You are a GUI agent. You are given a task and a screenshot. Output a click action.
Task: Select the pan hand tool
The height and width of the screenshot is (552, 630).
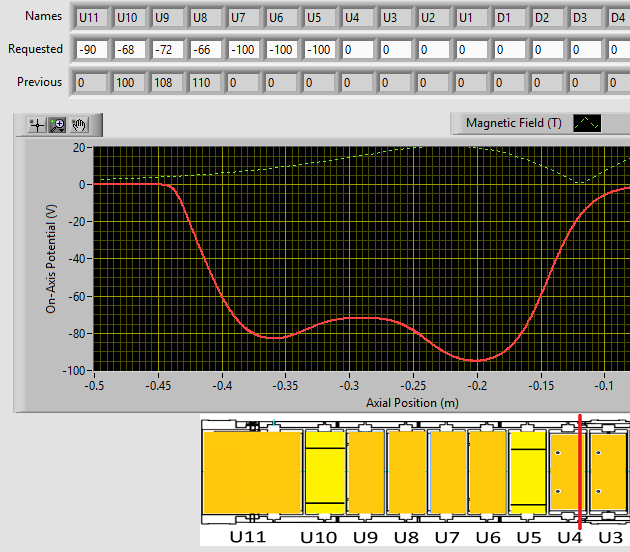point(78,125)
